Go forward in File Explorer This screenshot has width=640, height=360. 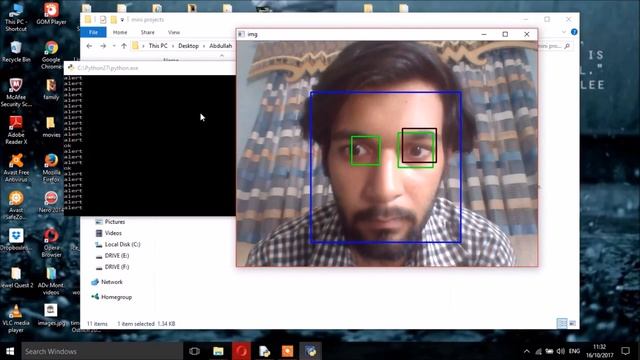tap(103, 46)
